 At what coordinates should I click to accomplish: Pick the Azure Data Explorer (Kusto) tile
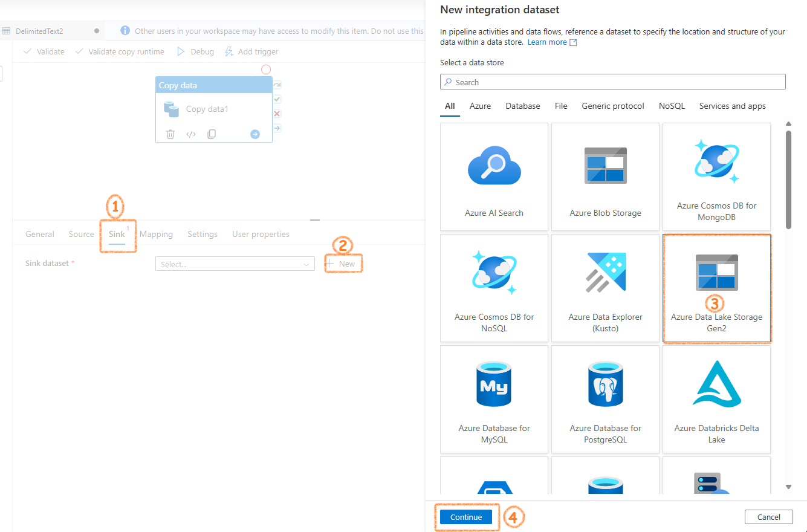tap(605, 288)
